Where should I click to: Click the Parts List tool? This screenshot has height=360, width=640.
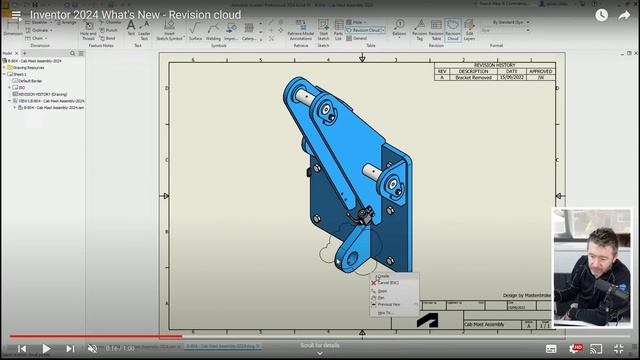(x=338, y=30)
